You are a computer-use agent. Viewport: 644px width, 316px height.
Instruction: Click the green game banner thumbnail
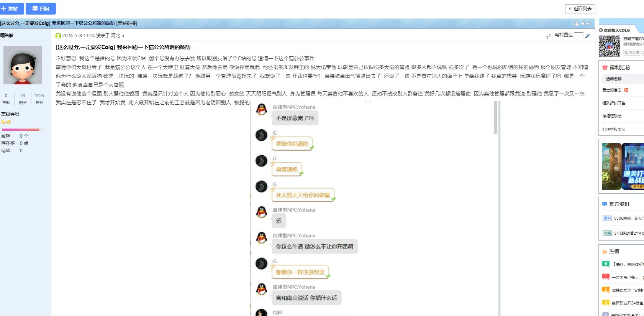[611, 166]
